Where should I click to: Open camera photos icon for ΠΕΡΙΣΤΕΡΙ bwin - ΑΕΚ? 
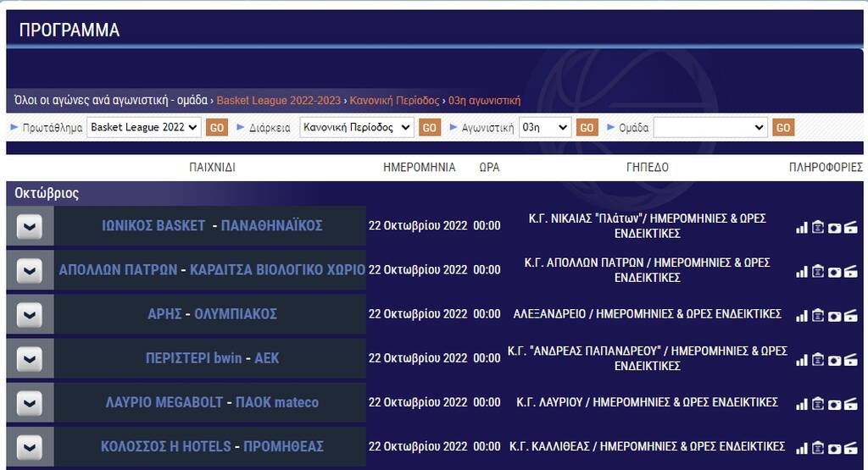[x=834, y=361]
